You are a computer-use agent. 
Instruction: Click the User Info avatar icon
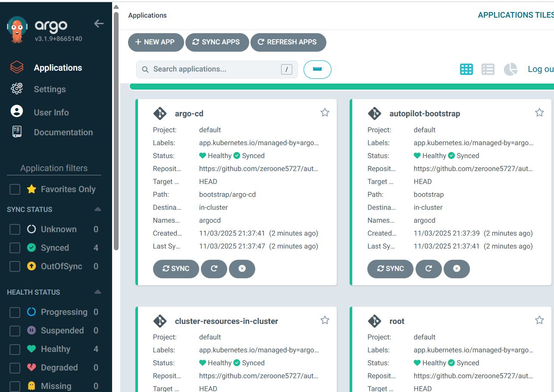coord(17,111)
